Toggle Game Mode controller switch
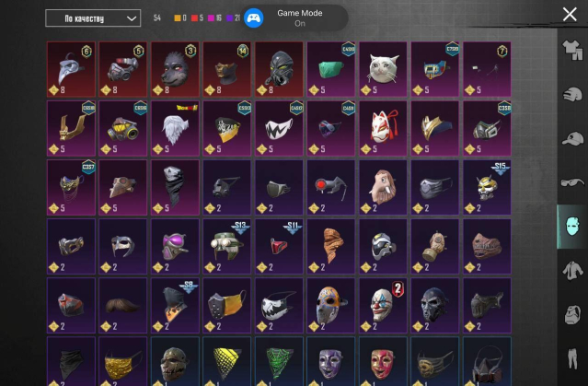The image size is (588, 386). coord(253,18)
